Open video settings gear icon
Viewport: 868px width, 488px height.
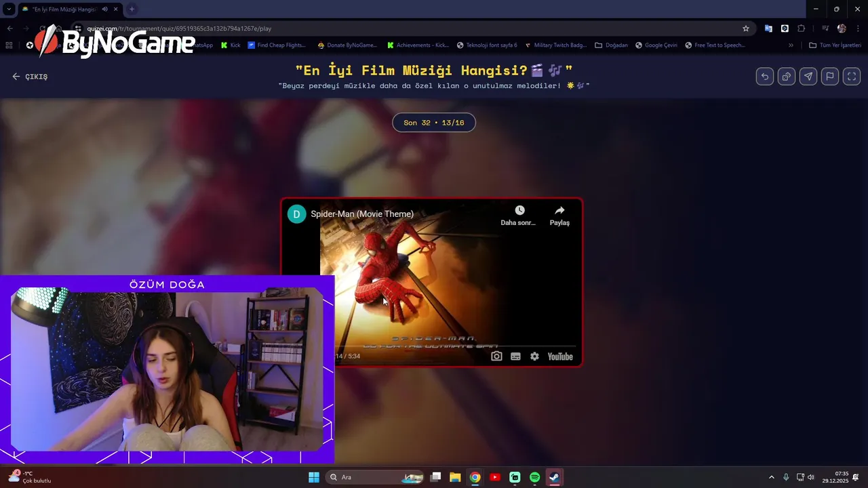point(534,357)
